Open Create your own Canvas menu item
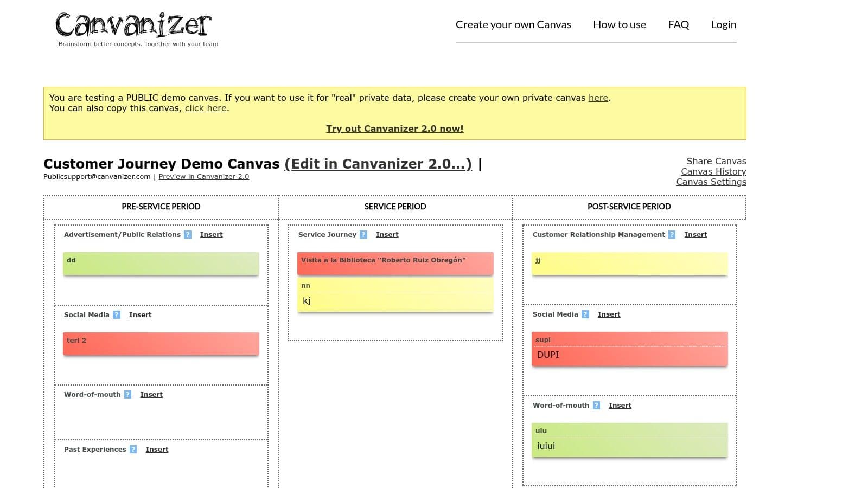The image size is (868, 488). click(x=513, y=24)
